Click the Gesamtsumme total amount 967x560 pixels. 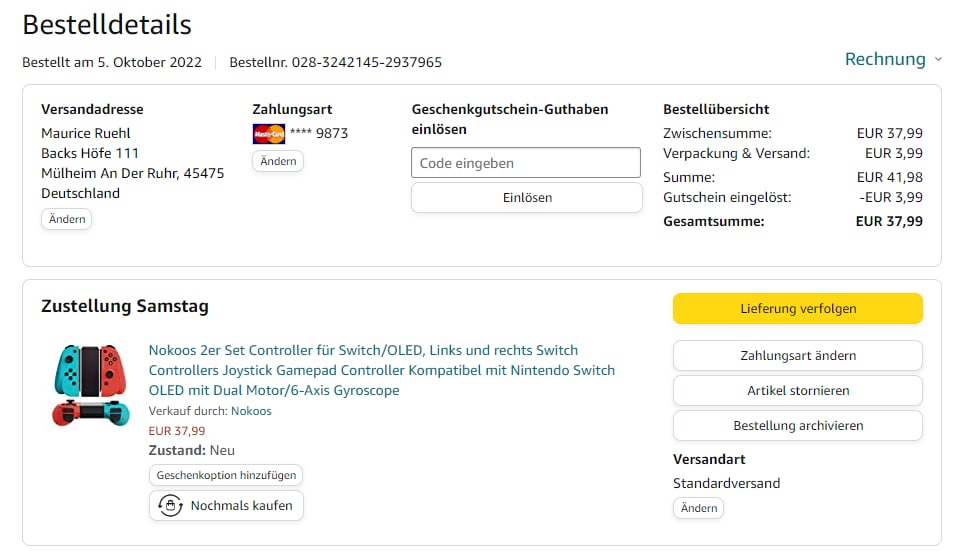point(889,221)
